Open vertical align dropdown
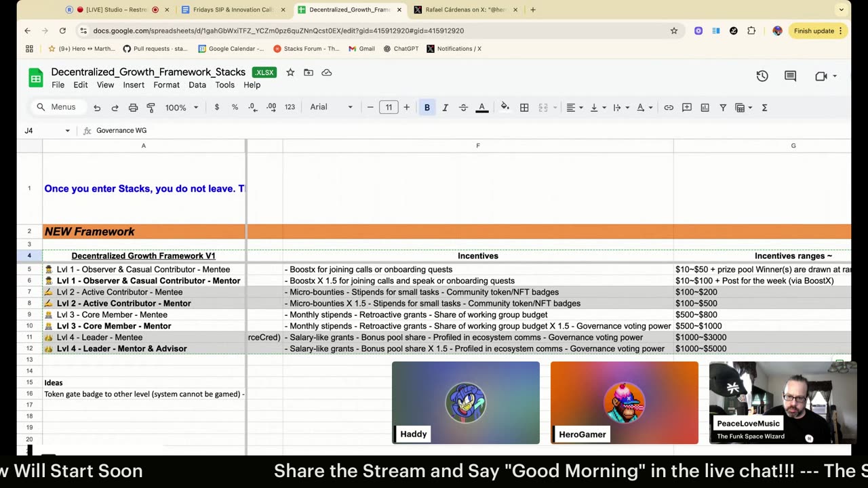868x488 pixels. 597,107
